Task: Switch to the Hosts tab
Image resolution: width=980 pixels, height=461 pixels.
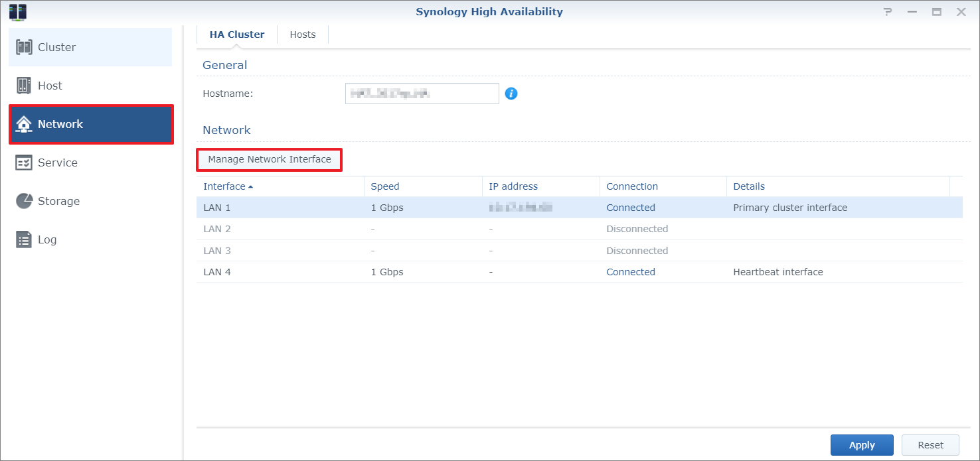Action: [303, 34]
